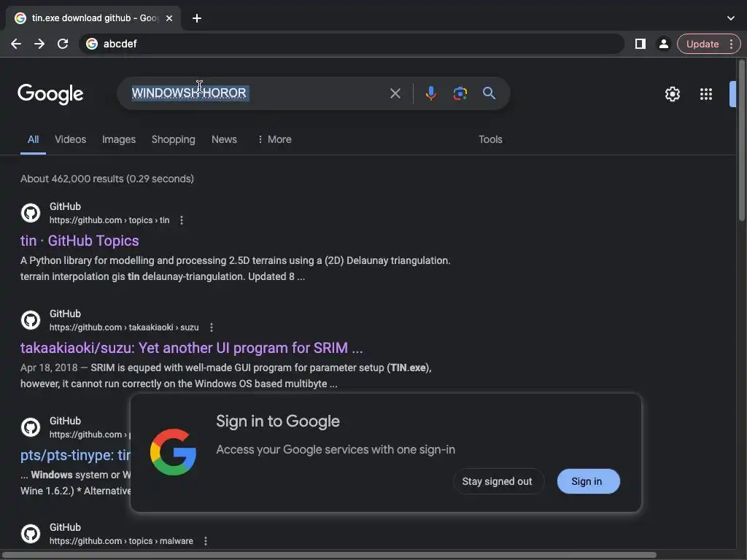Open a new tab with the plus button
The height and width of the screenshot is (560, 747).
pyautogui.click(x=197, y=18)
